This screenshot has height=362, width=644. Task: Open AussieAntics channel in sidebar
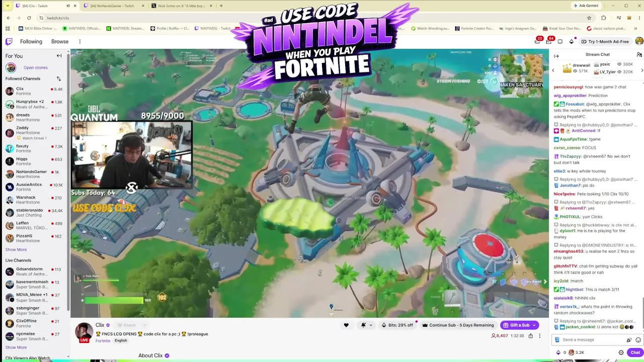[34, 187]
